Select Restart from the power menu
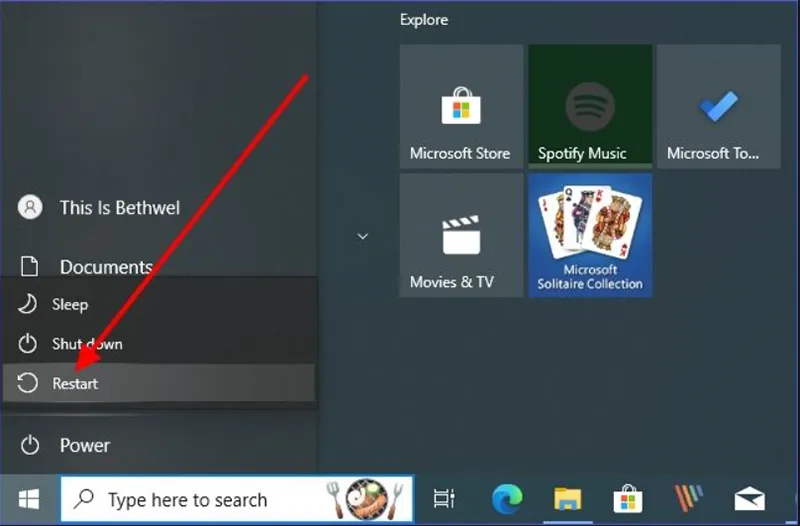 [x=159, y=383]
